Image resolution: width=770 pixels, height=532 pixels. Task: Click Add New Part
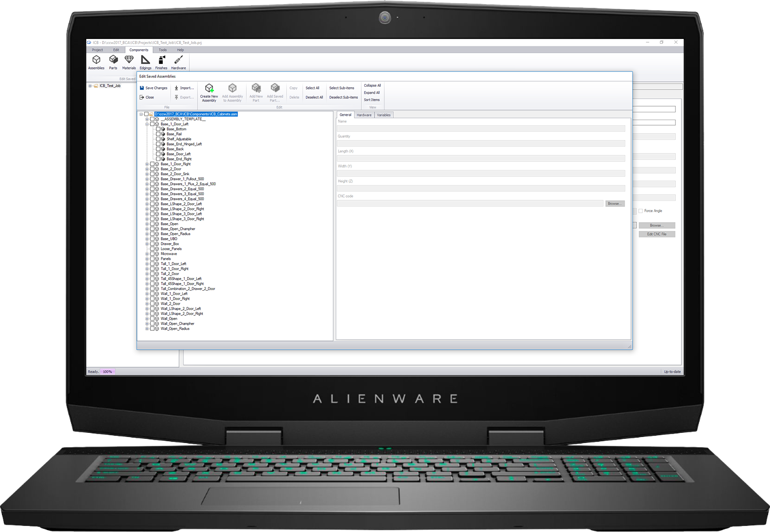[x=256, y=92]
